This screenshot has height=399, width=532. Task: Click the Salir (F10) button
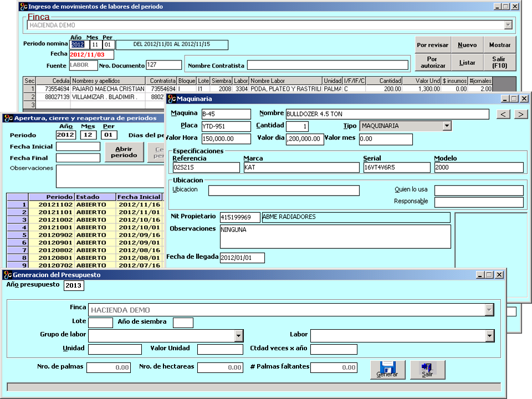500,63
